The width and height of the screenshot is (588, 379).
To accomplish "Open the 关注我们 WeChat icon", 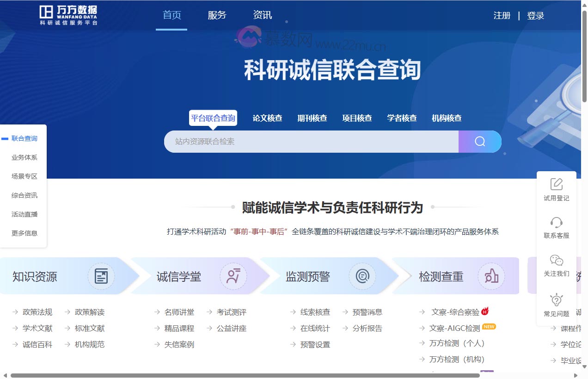I will point(556,261).
